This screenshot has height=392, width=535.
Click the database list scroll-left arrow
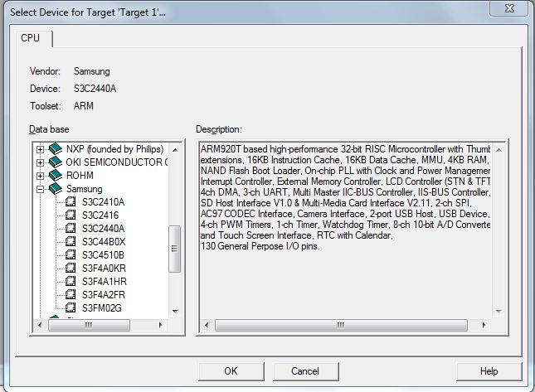[x=40, y=325]
